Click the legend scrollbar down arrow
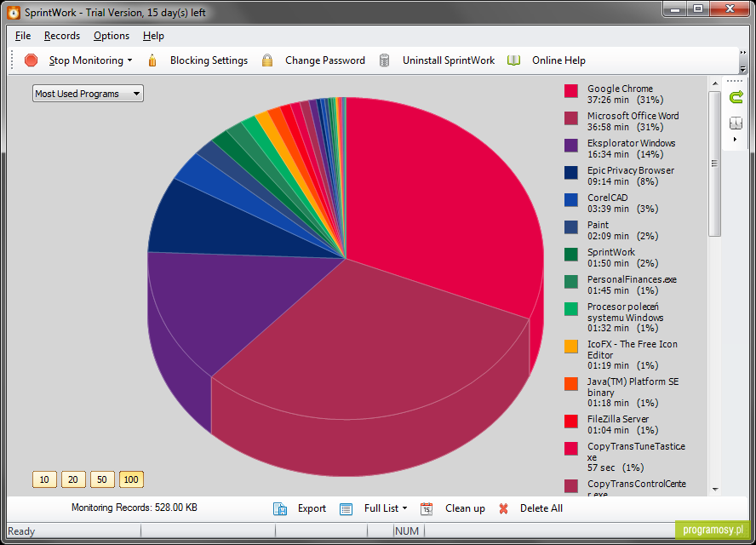Screen dimensions: 756x545 pyautogui.click(x=715, y=490)
